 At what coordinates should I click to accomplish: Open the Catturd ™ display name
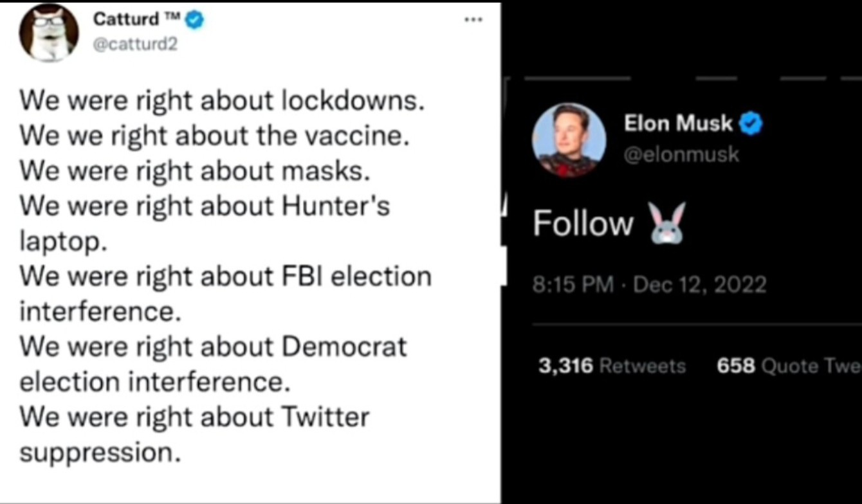tap(135, 19)
